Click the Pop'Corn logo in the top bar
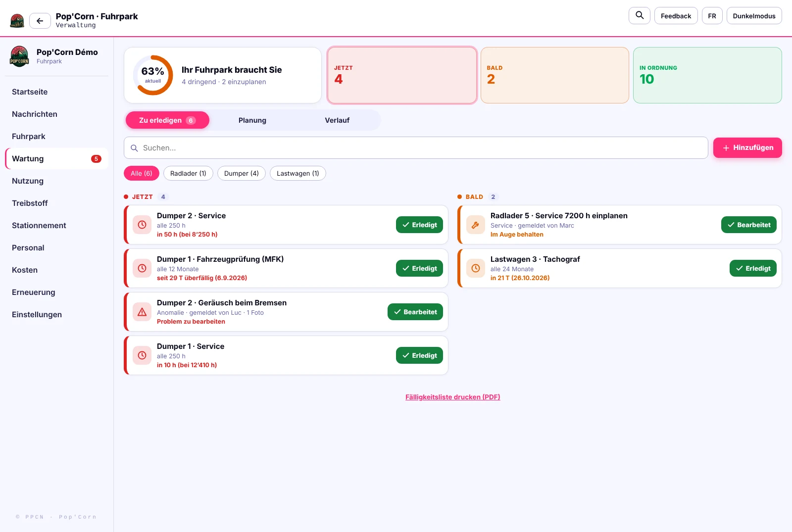792x532 pixels. [17, 21]
